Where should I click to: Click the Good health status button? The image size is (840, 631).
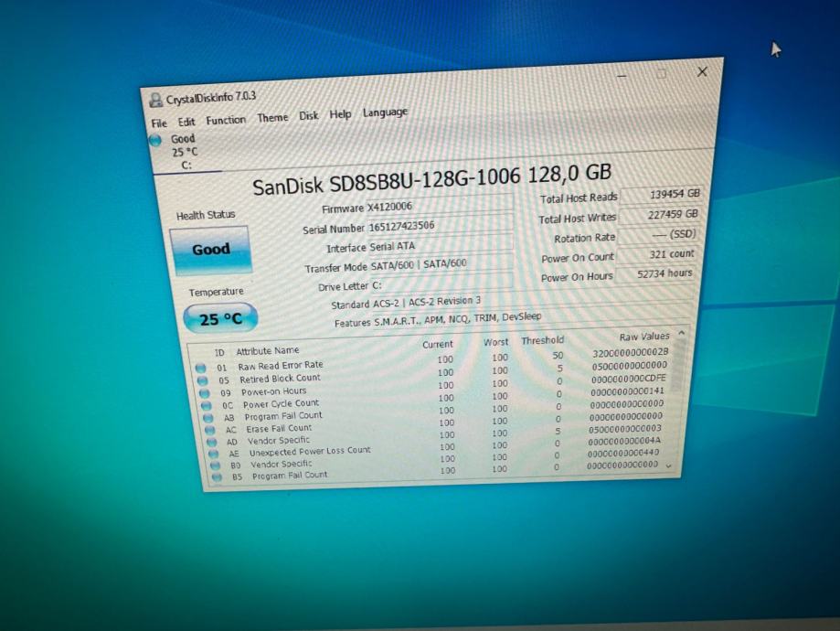[x=210, y=250]
